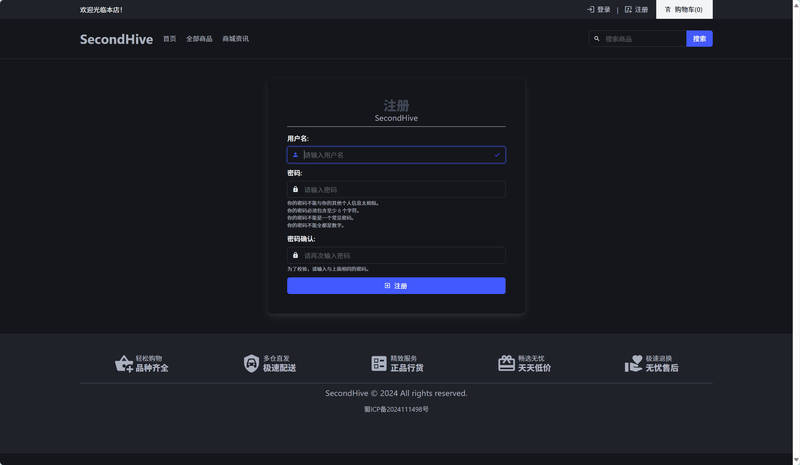
Task: Click the 用户名: label
Action: pyautogui.click(x=297, y=138)
